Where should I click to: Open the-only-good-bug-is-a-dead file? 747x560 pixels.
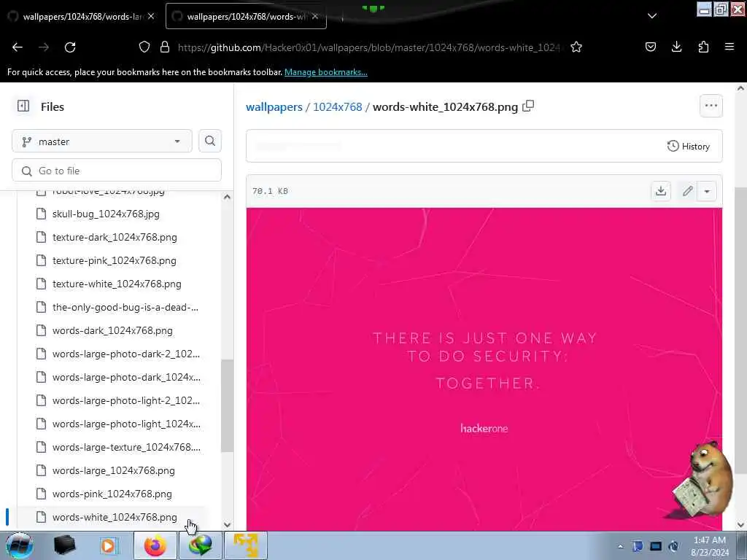(x=125, y=307)
